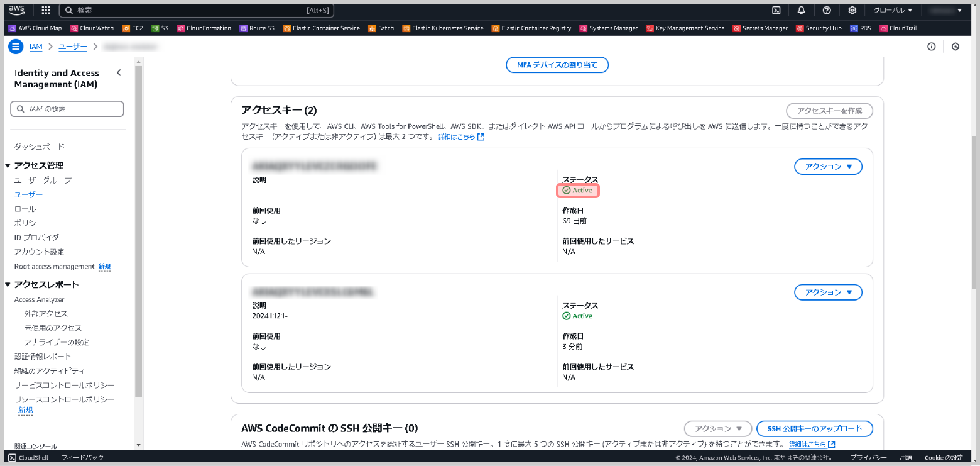Select ポリシー in the sidebar
This screenshot has height=466, width=980.
pos(29,223)
